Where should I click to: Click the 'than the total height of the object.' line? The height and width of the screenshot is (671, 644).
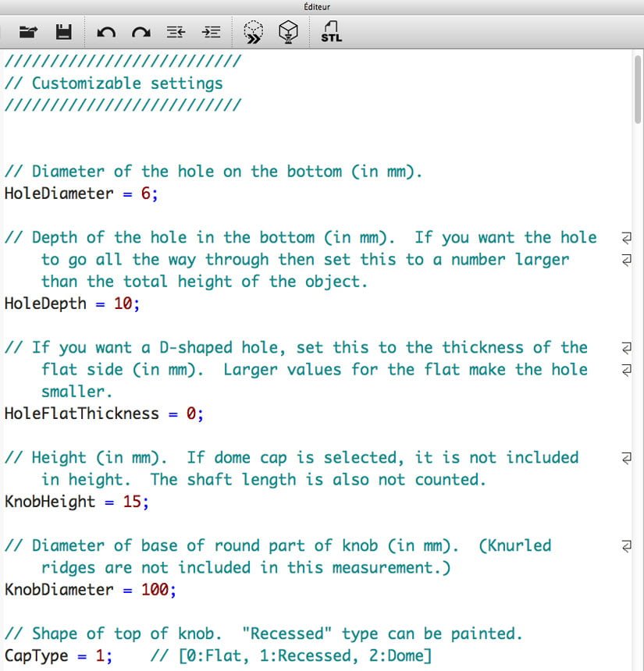tap(205, 282)
